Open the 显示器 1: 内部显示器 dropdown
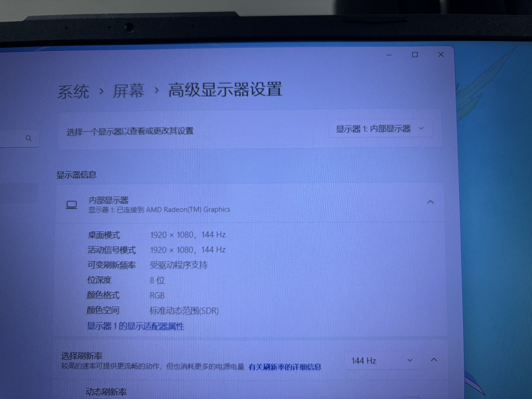 tap(380, 129)
